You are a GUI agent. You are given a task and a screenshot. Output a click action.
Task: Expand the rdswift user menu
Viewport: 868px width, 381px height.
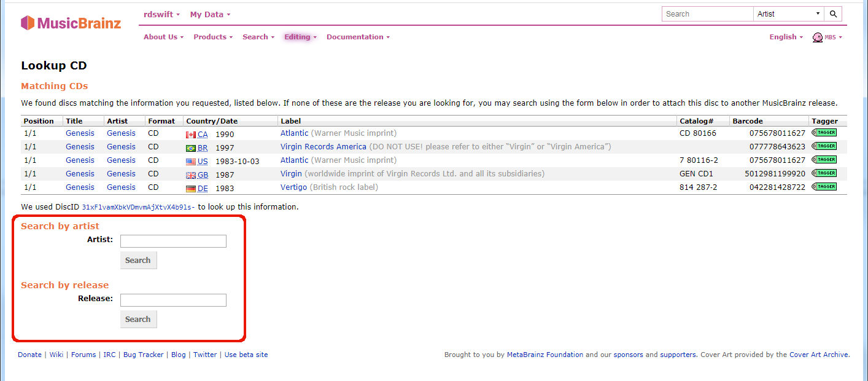[x=162, y=14]
